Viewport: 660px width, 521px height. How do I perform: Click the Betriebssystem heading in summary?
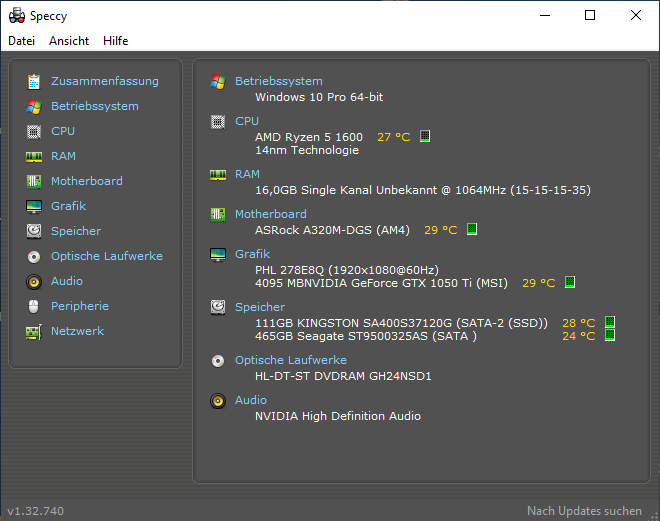pos(279,81)
